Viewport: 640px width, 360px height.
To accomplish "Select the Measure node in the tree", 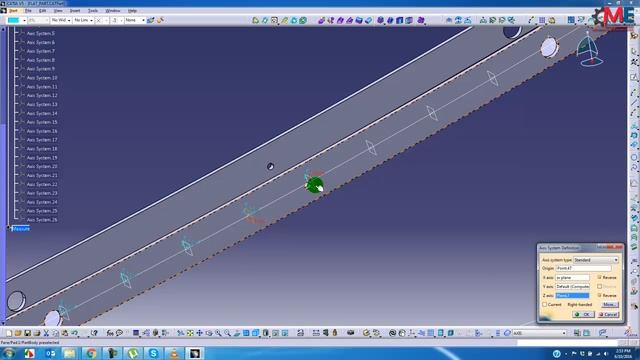I will [x=20, y=229].
